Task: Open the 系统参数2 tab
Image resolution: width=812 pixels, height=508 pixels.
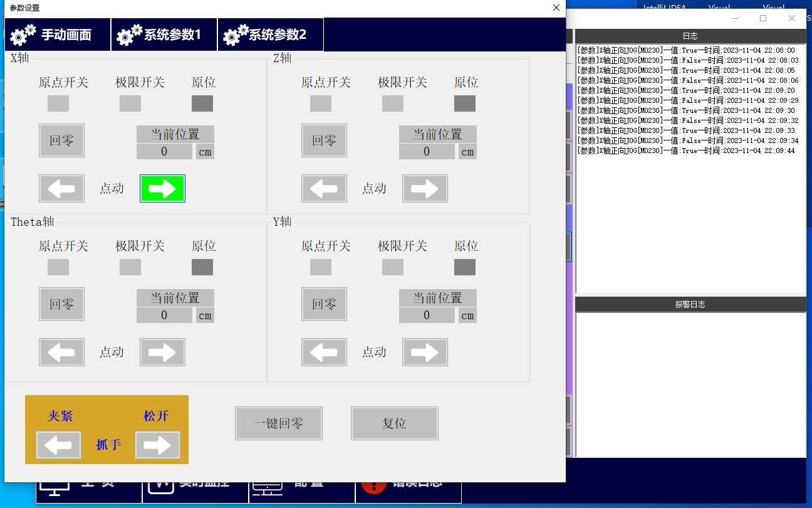Action: pos(271,34)
